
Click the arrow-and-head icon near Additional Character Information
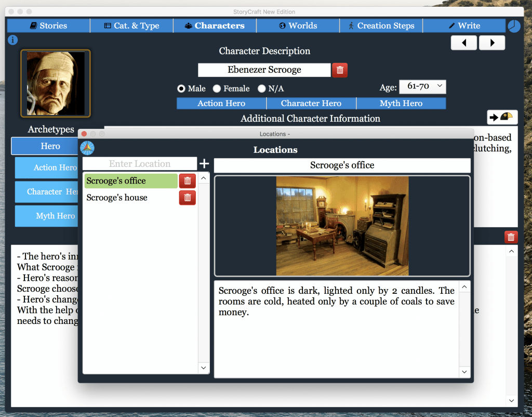pyautogui.click(x=502, y=117)
